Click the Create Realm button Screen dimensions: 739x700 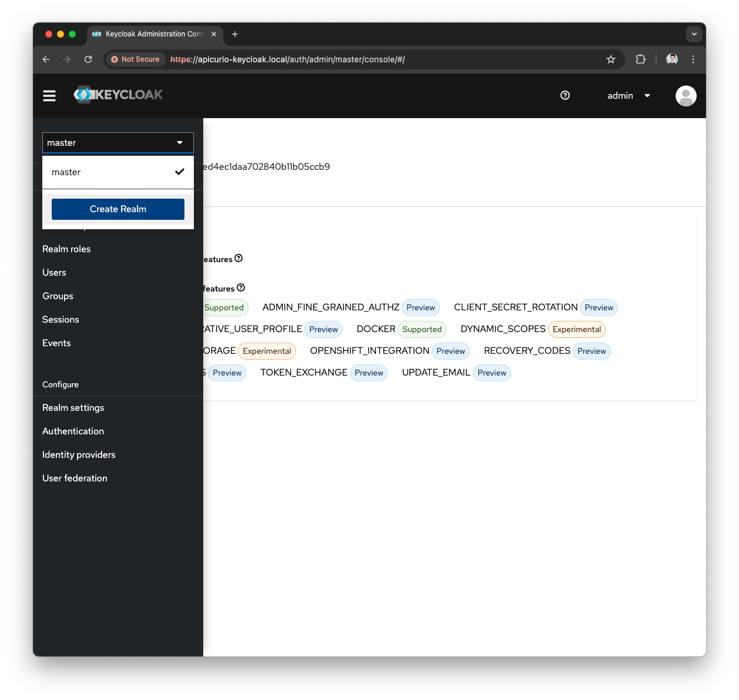tap(117, 209)
